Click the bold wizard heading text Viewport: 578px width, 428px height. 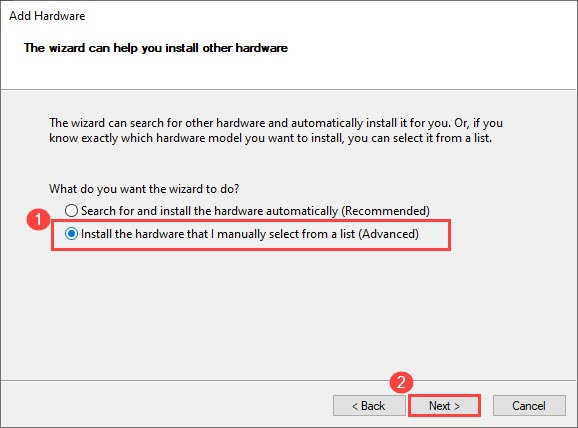coord(156,48)
